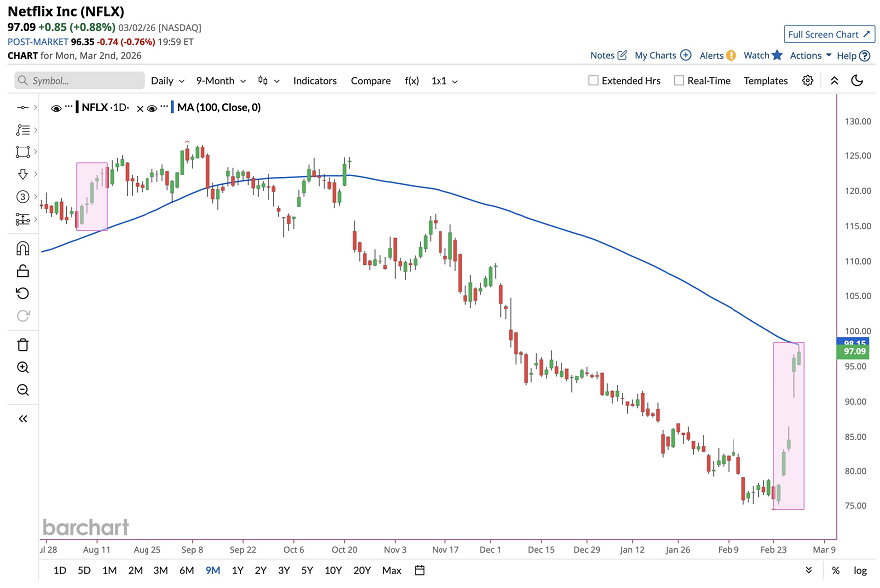This screenshot has width=880, height=588.
Task: Open the 9-Month period dropdown
Action: pyautogui.click(x=221, y=81)
